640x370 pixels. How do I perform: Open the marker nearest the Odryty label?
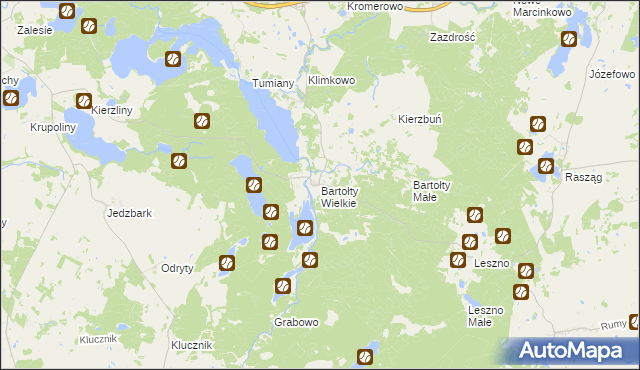227,263
